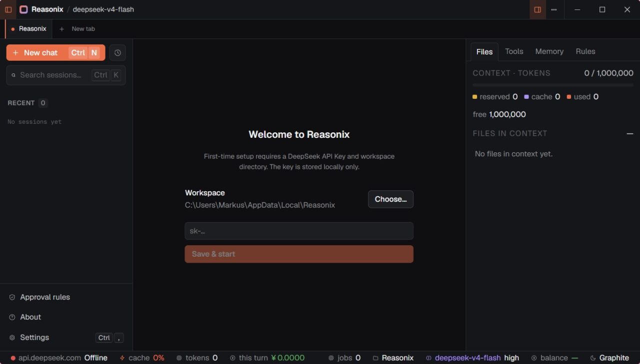The width and height of the screenshot is (640, 364).
Task: Click the tokens 0 status bar entry
Action: [197, 358]
